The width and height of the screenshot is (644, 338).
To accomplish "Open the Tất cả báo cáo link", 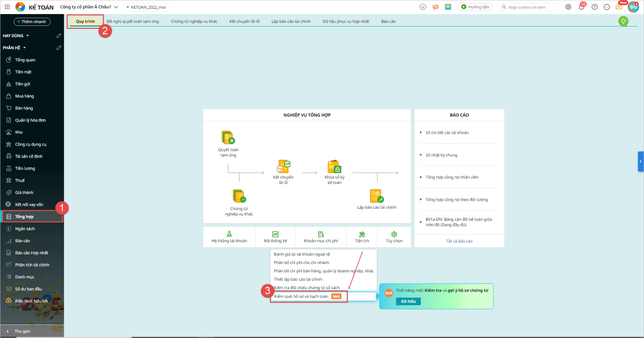I will 459,241.
